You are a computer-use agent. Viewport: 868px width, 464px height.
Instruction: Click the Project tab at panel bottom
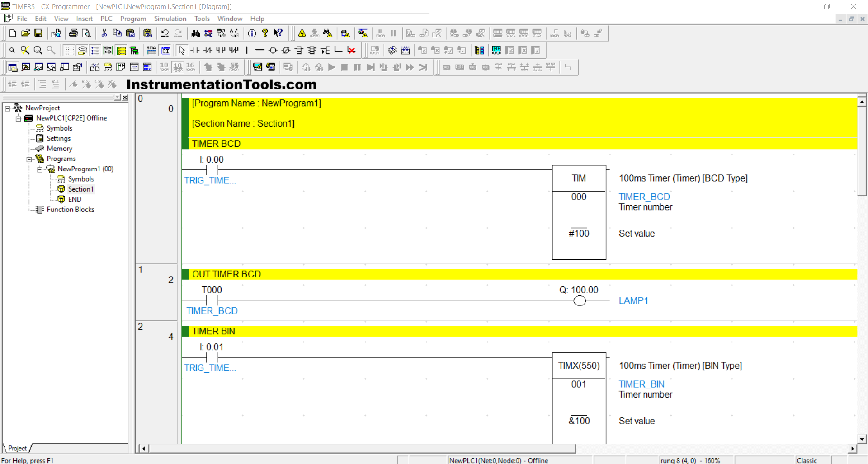pyautogui.click(x=17, y=448)
